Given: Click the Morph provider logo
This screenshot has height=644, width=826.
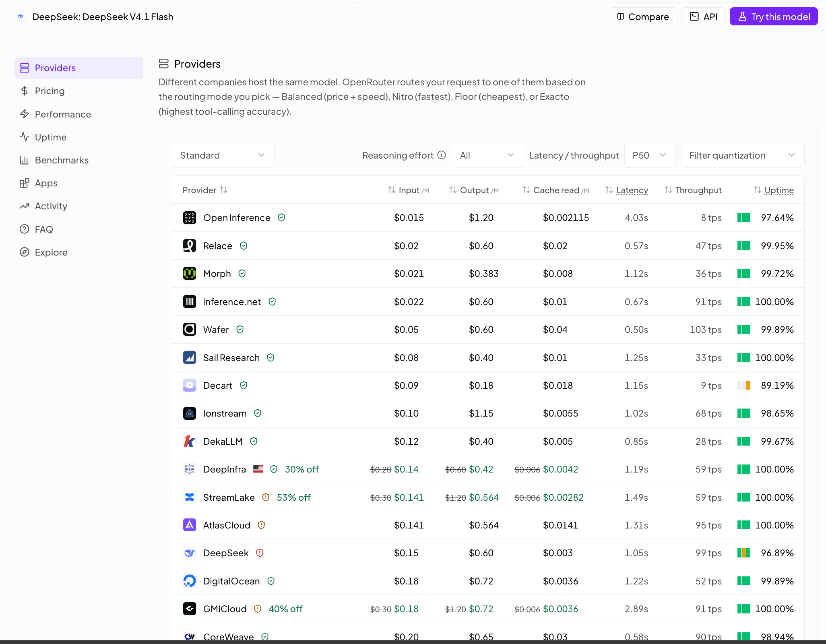Looking at the screenshot, I should pos(190,274).
